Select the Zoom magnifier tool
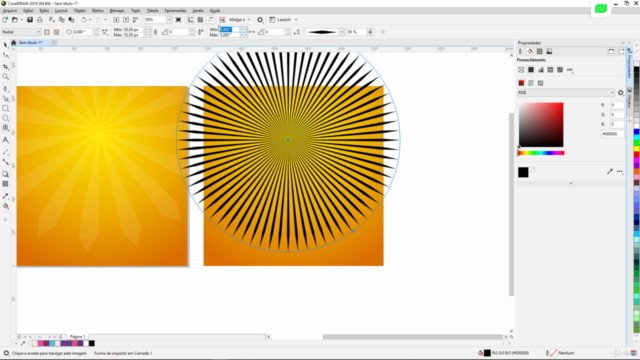 (x=5, y=77)
